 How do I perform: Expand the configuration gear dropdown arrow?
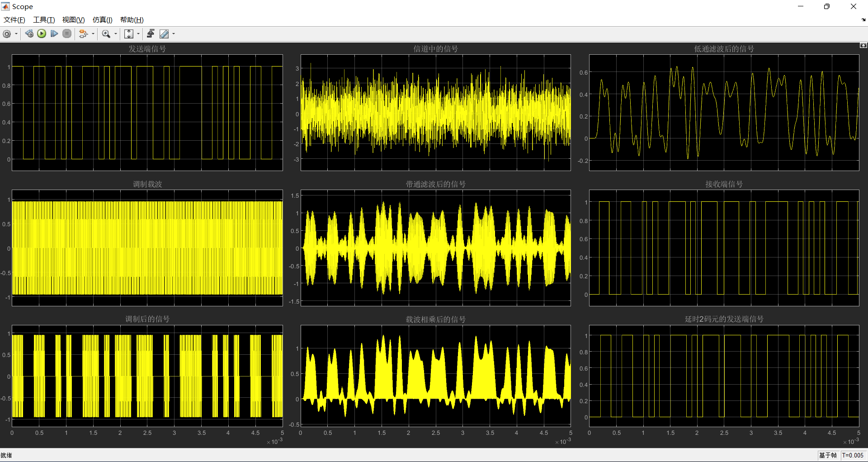pyautogui.click(x=16, y=34)
